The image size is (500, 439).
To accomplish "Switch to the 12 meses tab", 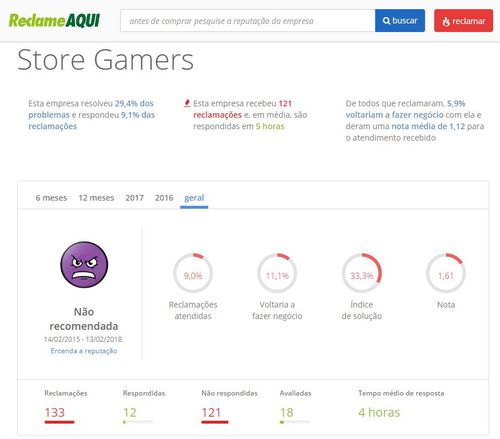I will click(x=96, y=198).
